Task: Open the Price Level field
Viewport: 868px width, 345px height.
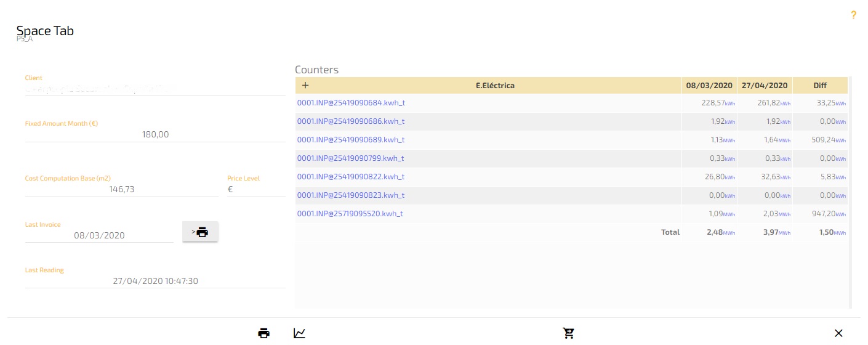Action: coord(256,189)
